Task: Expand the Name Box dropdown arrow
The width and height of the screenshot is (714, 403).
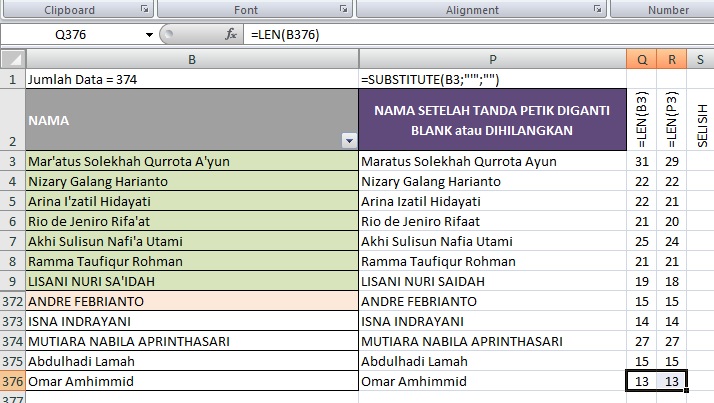Action: (150, 34)
